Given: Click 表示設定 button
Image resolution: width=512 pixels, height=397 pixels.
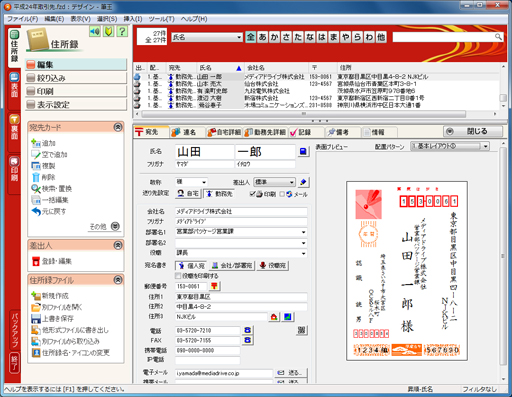Looking at the screenshot, I should 76,104.
